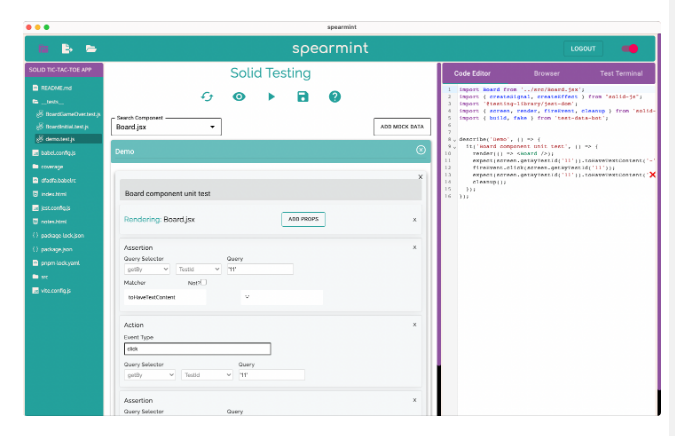Remove the last Assertion block
The image size is (675, 436).
(x=415, y=400)
